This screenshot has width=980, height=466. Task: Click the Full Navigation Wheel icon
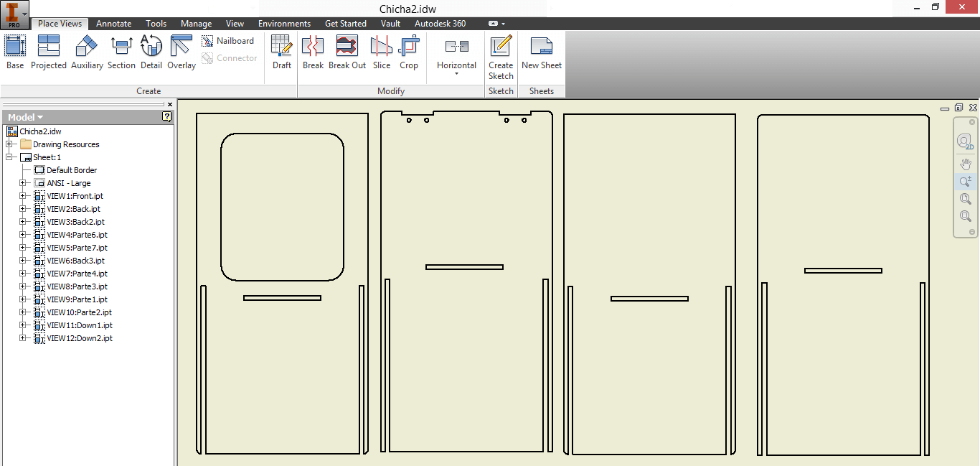(965, 141)
